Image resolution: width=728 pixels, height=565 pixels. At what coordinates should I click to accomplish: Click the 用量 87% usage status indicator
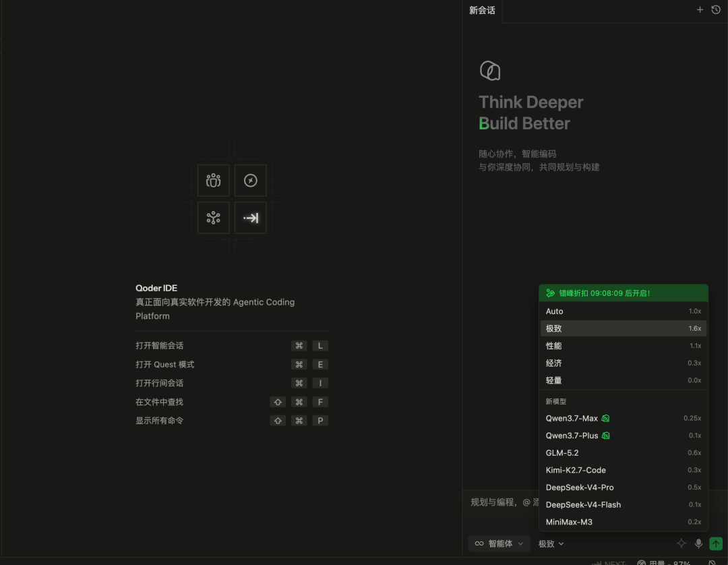pyautogui.click(x=664, y=562)
